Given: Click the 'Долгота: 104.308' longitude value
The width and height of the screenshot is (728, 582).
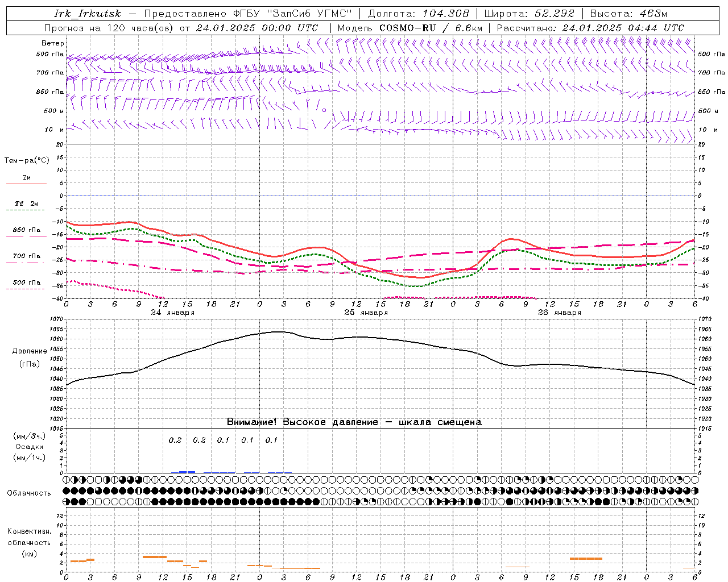Looking at the screenshot, I should (x=419, y=14).
